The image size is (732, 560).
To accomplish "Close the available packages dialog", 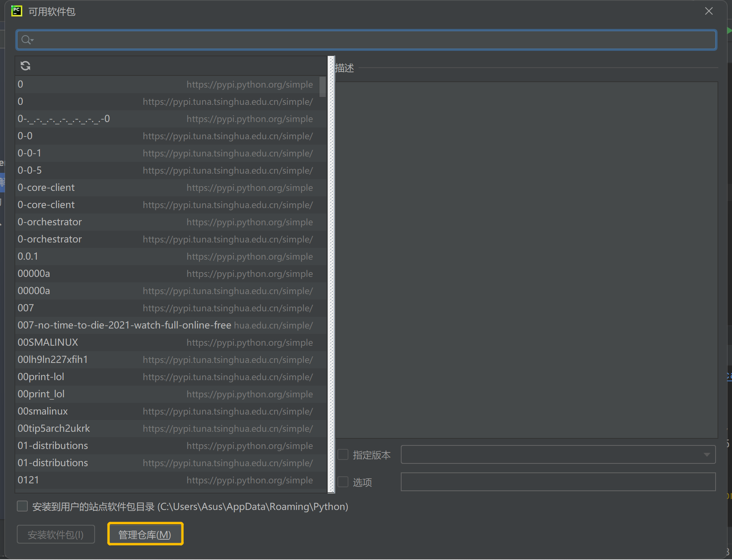I will click(709, 11).
